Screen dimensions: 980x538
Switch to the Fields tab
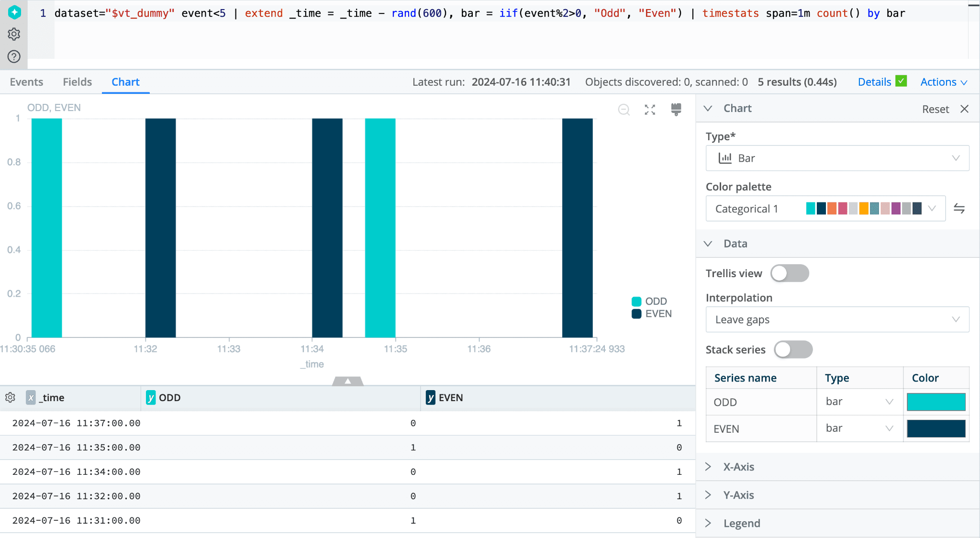tap(77, 82)
